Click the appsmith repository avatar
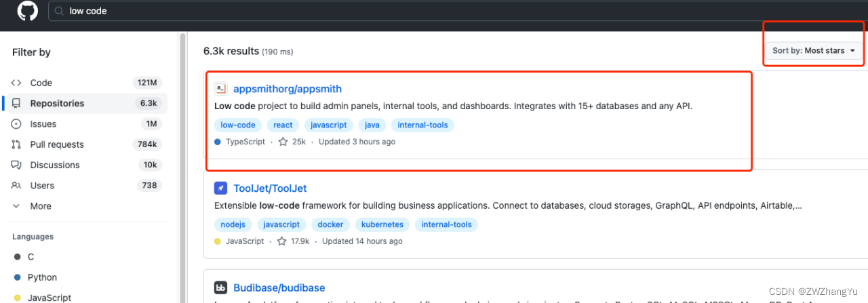The height and width of the screenshot is (303, 868). click(220, 89)
